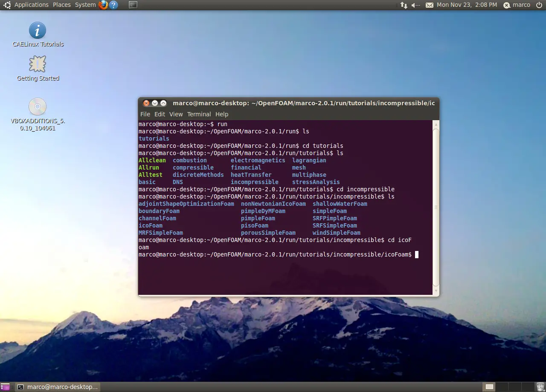The height and width of the screenshot is (392, 546).
Task: Click the SRFSimpleFoam entry
Action: click(x=335, y=225)
